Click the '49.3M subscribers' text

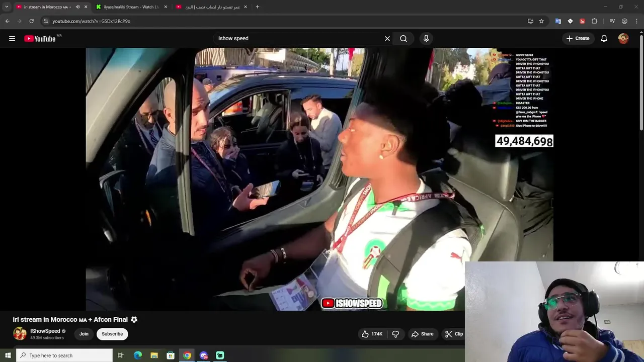click(47, 338)
